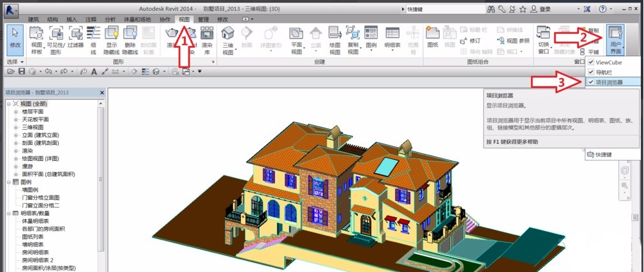Uncheck the 项目浏览器 project browser checkbox

coord(591,82)
